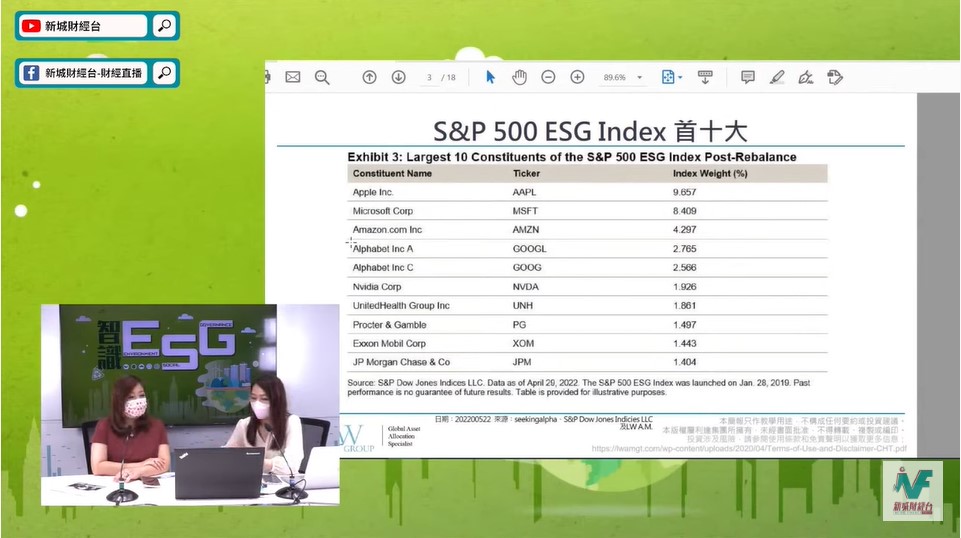Viewport: 961px width, 538px height.
Task: Search next to Facebook 新城財經台-財經直播 label
Action: [x=165, y=73]
